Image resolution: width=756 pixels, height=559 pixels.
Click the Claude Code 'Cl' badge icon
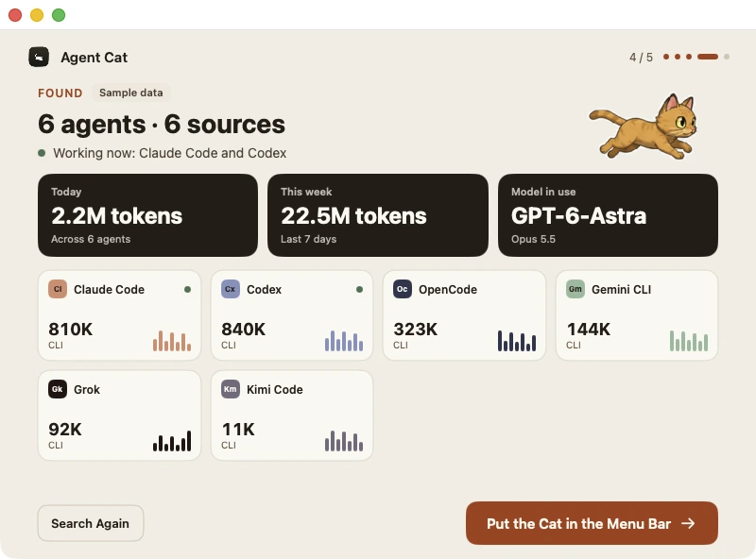(58, 289)
